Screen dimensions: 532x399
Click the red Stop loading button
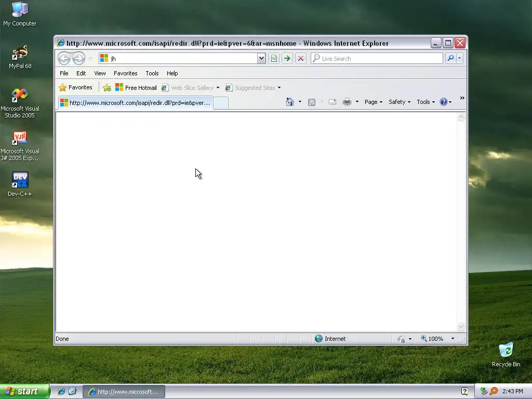(301, 58)
